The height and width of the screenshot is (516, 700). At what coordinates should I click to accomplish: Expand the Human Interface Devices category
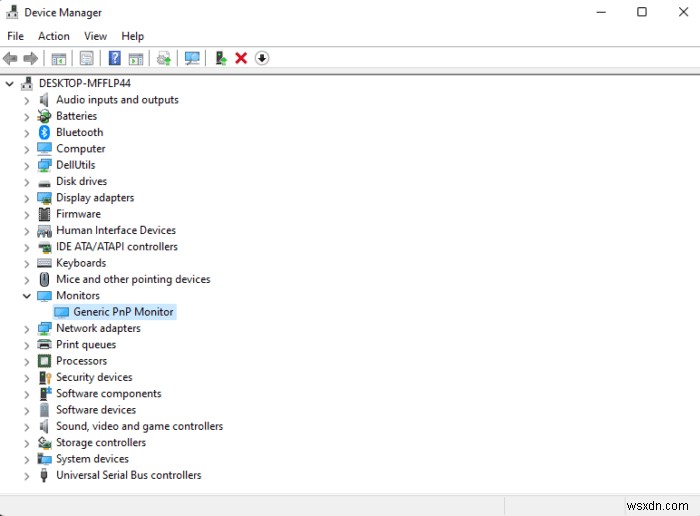pyautogui.click(x=27, y=231)
